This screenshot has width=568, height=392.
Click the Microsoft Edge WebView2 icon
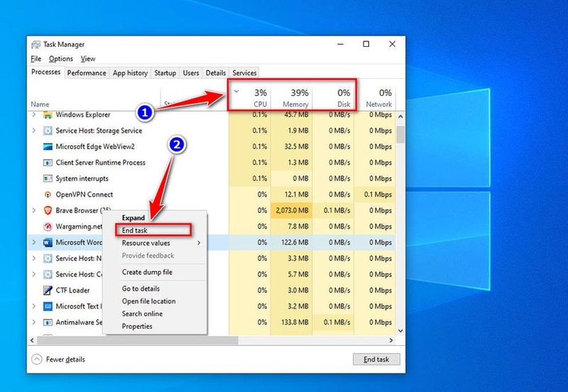[48, 146]
